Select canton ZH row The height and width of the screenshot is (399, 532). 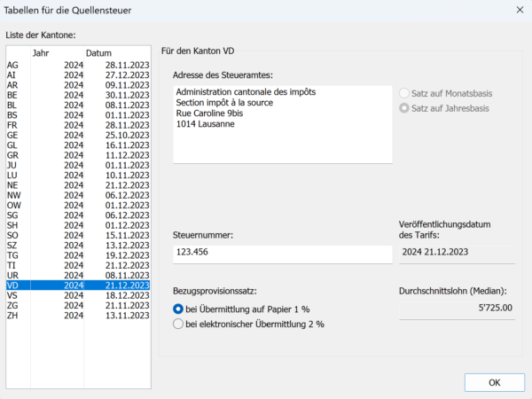click(78, 315)
